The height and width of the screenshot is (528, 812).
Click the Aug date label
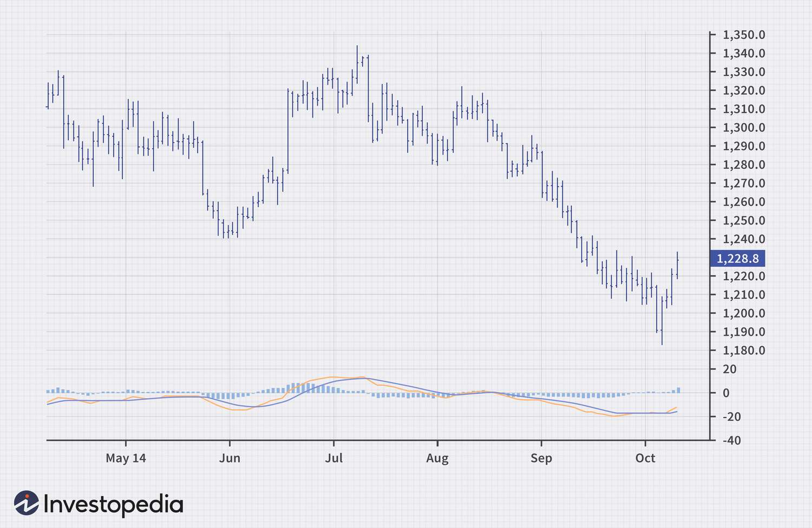pyautogui.click(x=437, y=458)
